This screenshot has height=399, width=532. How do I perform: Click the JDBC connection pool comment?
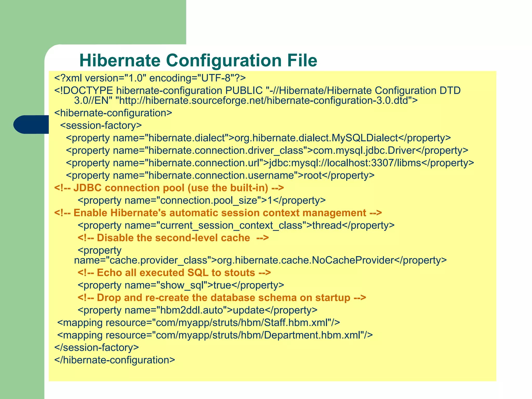(169, 188)
